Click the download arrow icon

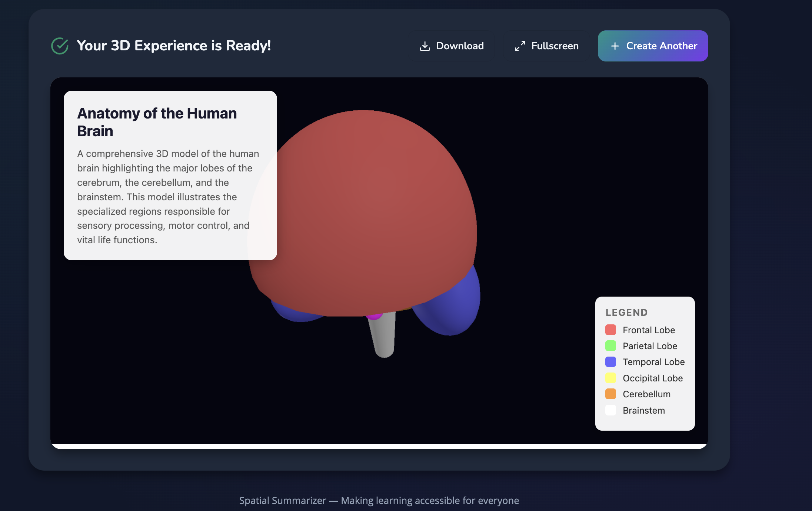pyautogui.click(x=425, y=46)
